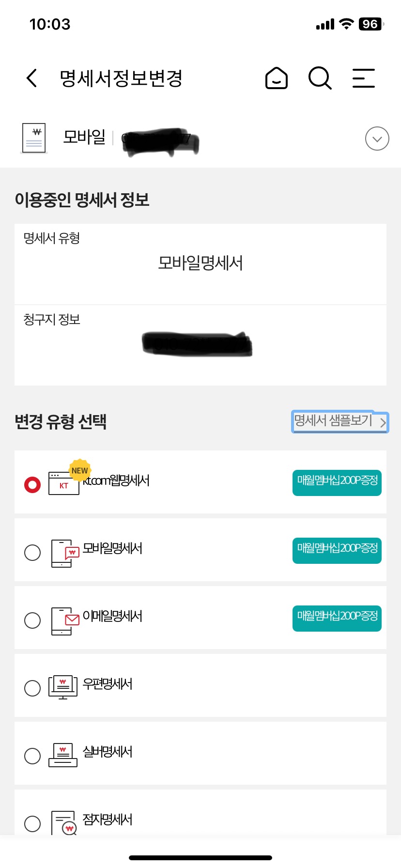Go to home via house icon
This screenshot has width=401, height=868.
[x=277, y=78]
